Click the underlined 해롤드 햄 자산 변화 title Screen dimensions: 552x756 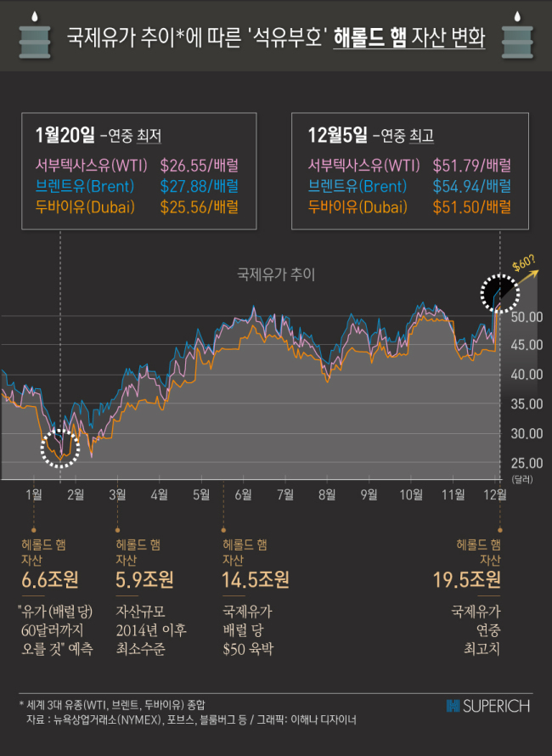point(408,37)
